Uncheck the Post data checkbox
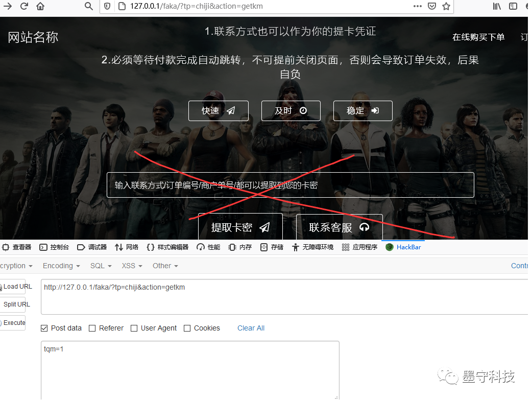 click(x=44, y=328)
